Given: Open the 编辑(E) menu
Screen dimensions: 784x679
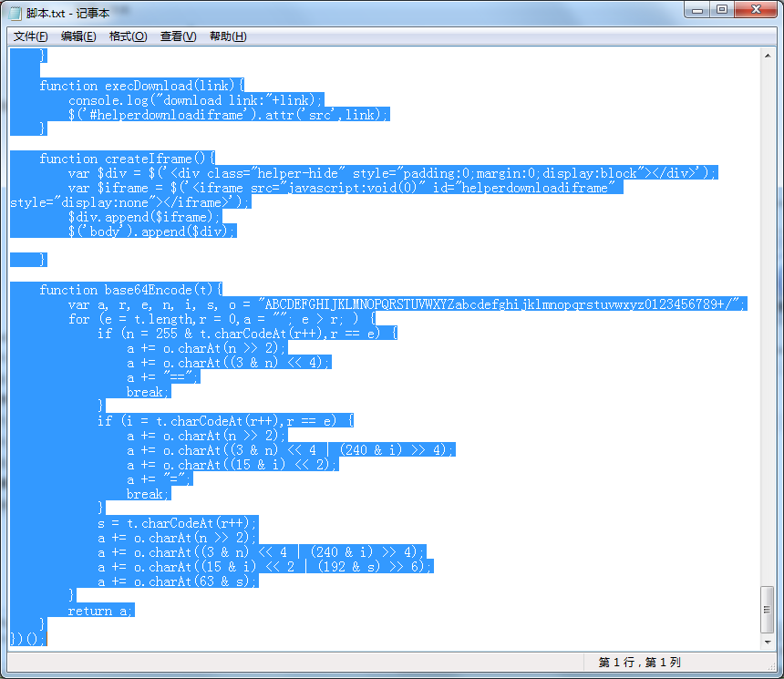Looking at the screenshot, I should tap(78, 36).
